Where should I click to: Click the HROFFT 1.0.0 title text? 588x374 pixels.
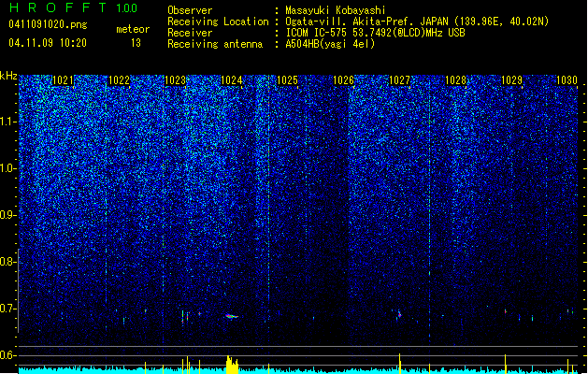(x=74, y=7)
